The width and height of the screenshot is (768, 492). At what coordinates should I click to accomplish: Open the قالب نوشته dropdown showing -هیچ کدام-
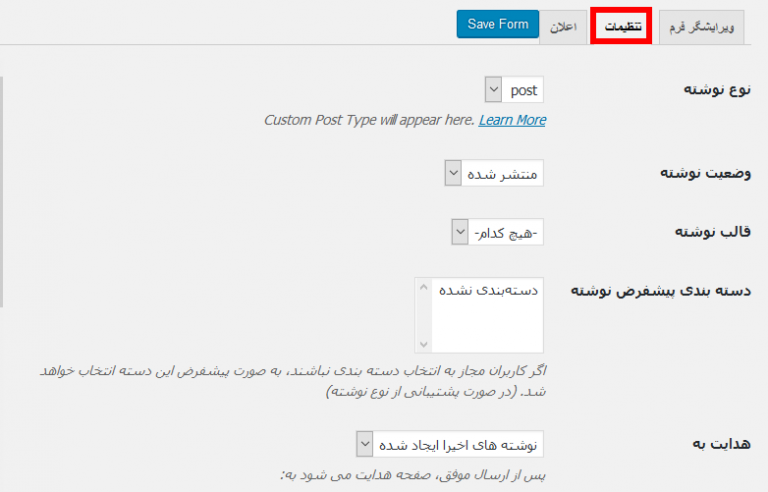pyautogui.click(x=498, y=232)
